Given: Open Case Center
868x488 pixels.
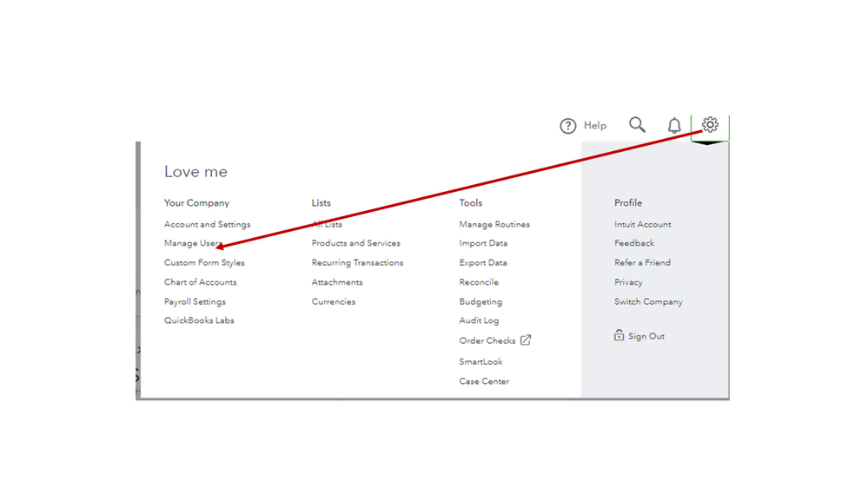Looking at the screenshot, I should pyautogui.click(x=484, y=381).
